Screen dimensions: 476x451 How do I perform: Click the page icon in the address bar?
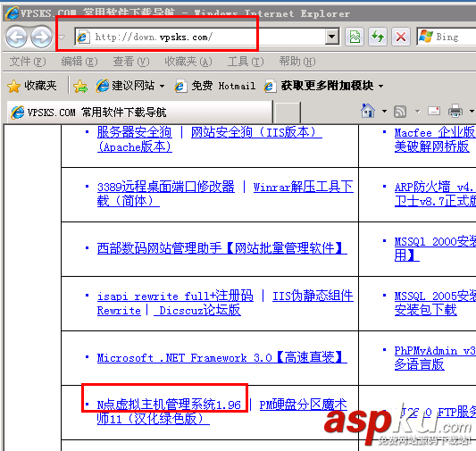[x=83, y=37]
